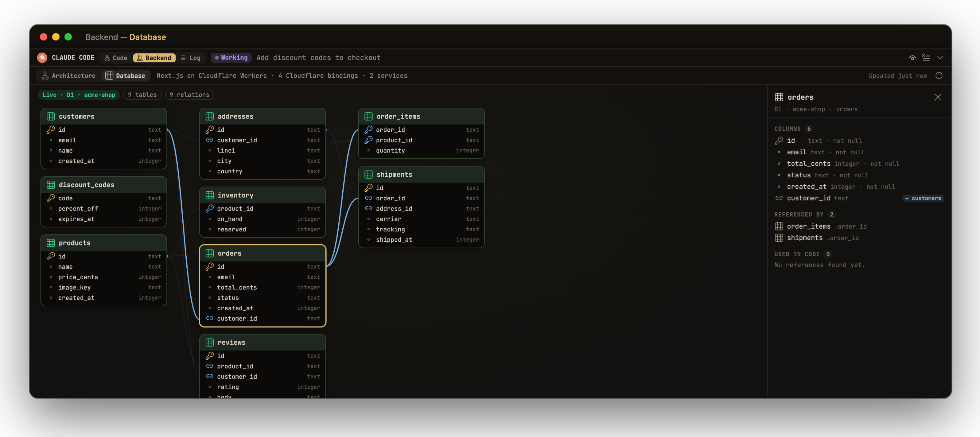Click the shipments order_id link icon

coord(369,198)
